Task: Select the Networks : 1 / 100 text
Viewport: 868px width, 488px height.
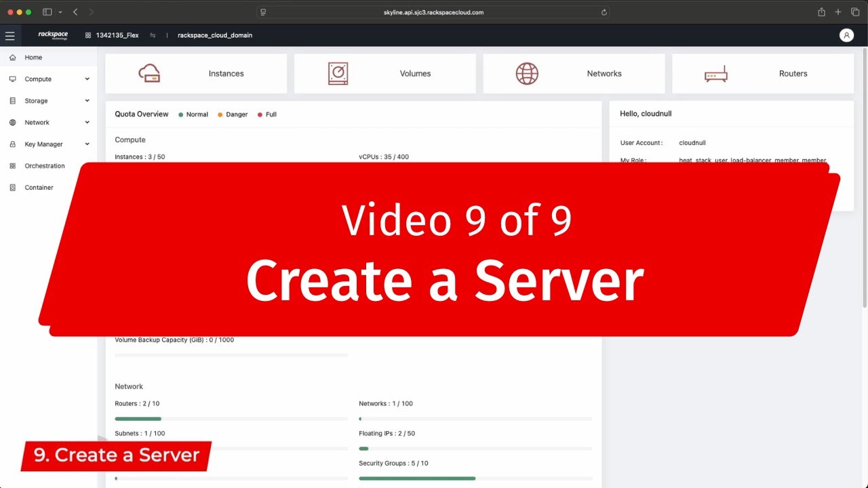Action: (x=386, y=403)
